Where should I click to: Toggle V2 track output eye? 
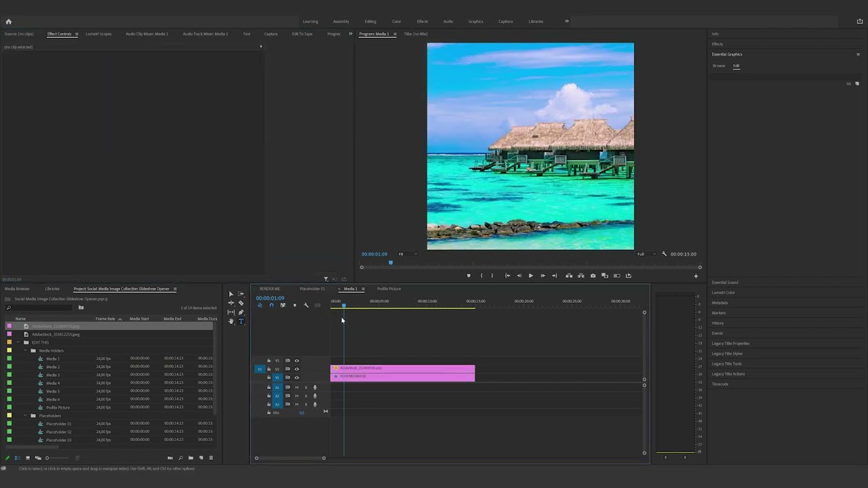296,369
